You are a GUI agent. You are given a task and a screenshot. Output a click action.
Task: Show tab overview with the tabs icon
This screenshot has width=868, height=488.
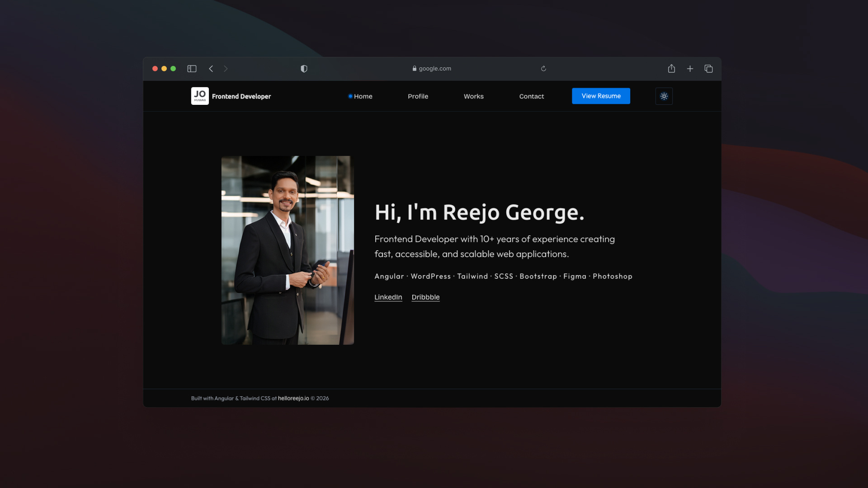pyautogui.click(x=708, y=68)
